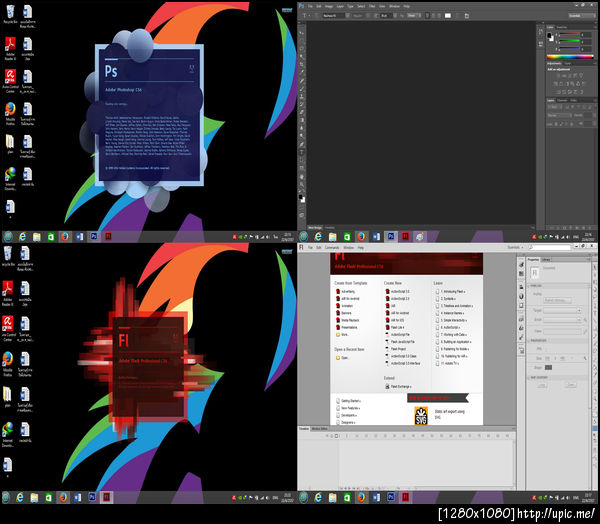Click AIR for Android template in Flash welcome screen
The height and width of the screenshot is (524, 600).
click(x=347, y=299)
